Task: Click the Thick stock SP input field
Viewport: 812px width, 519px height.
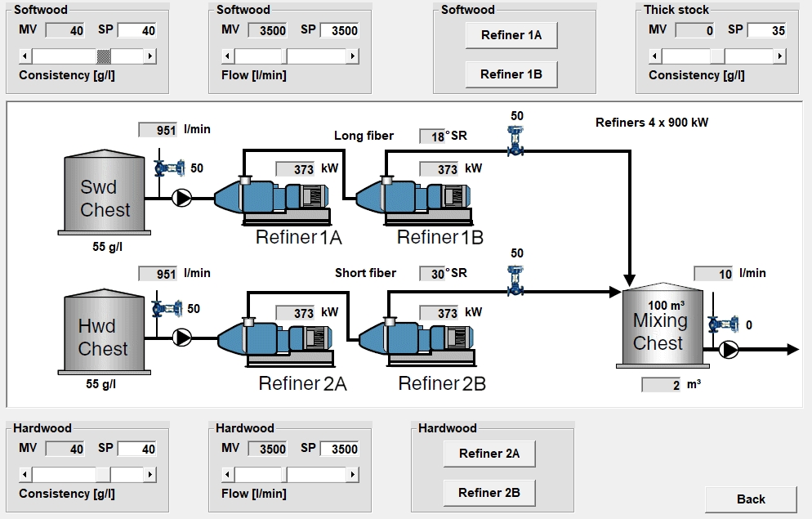Action: tap(766, 30)
